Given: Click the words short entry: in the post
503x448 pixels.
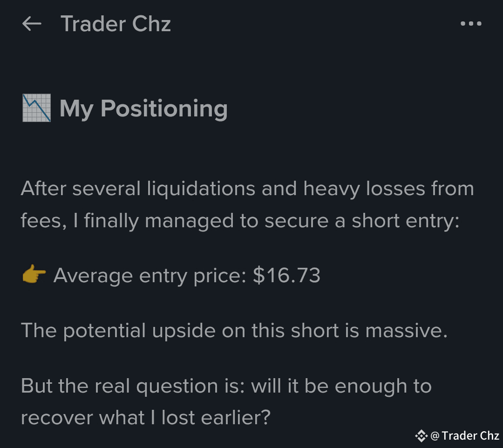Looking at the screenshot, I should pyautogui.click(x=406, y=221).
